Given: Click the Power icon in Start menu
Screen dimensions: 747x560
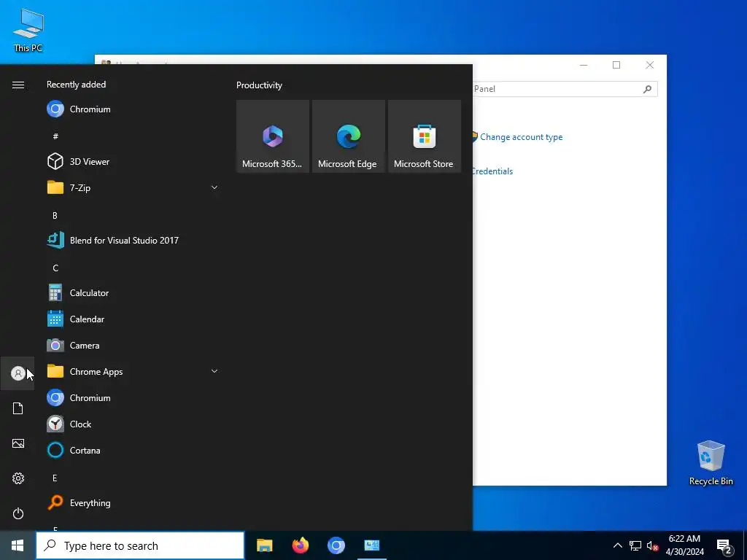Looking at the screenshot, I should (18, 513).
